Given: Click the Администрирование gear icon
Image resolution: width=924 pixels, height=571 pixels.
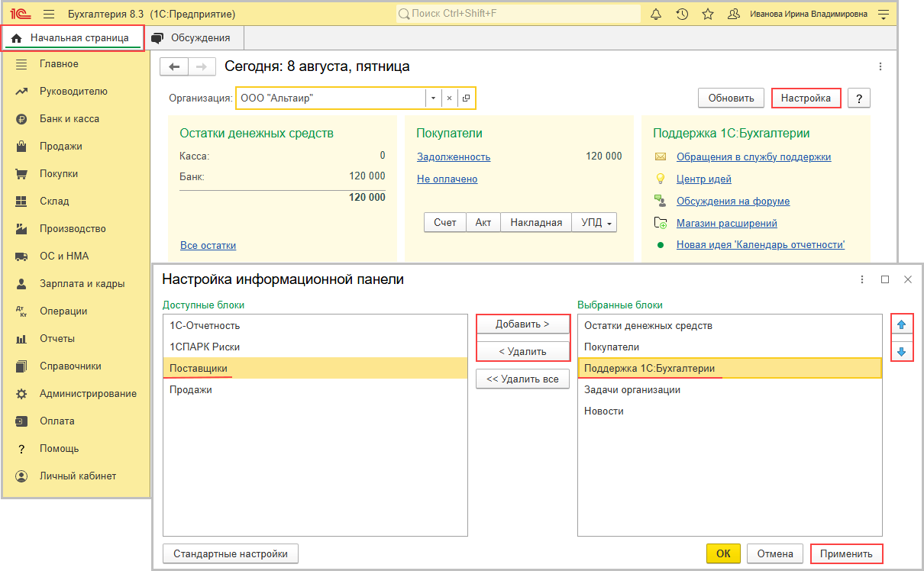Looking at the screenshot, I should point(21,394).
